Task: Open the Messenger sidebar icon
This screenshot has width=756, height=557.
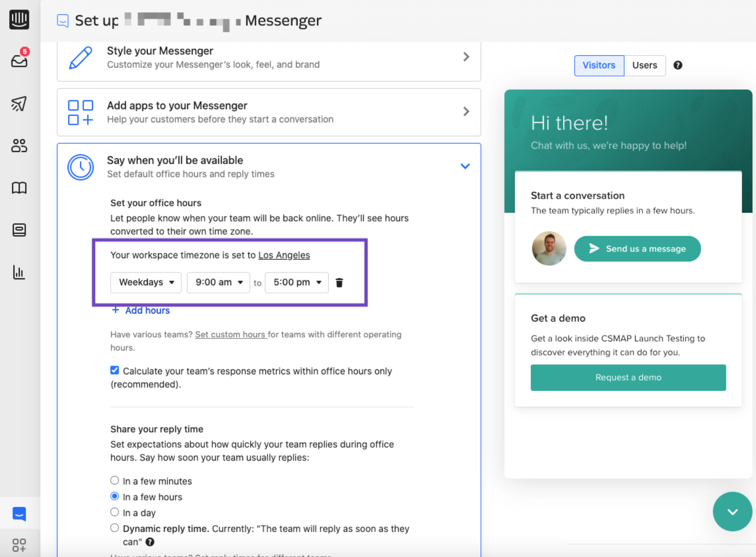Action: point(19,514)
